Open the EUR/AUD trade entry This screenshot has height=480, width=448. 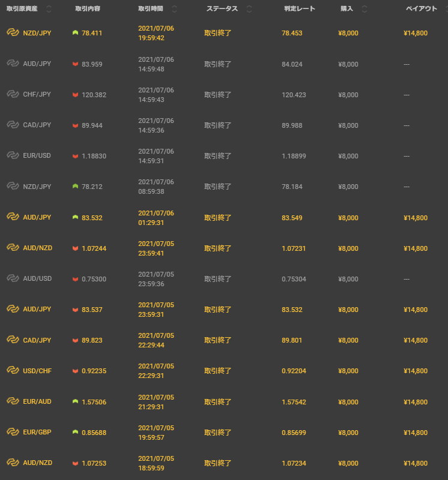coord(37,402)
